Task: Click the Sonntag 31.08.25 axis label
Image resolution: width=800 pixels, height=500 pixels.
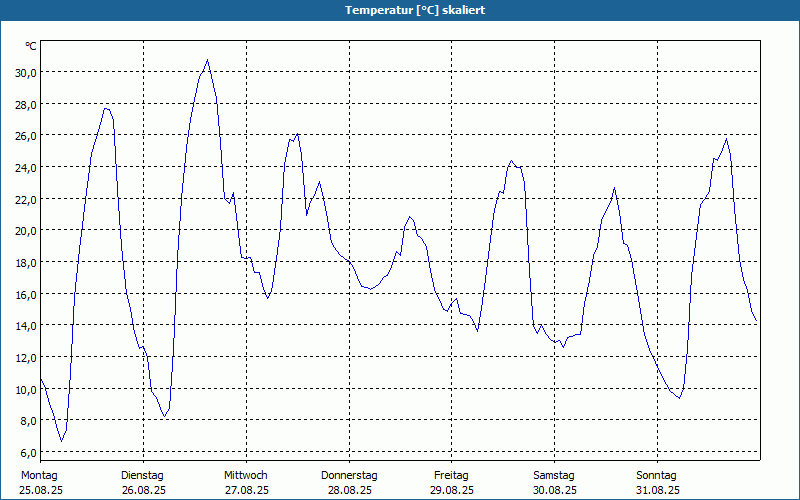Action: coord(657,483)
